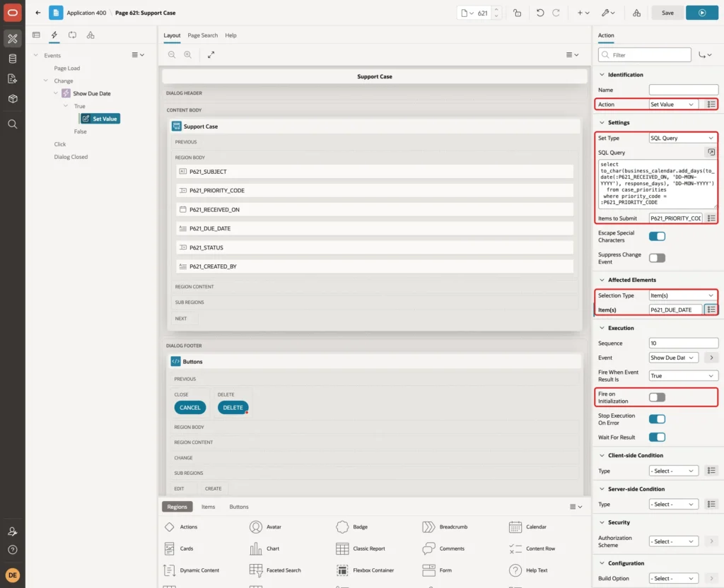The image size is (724, 588).
Task: Open Gallery cube icon in sidebar
Action: [x=13, y=98]
